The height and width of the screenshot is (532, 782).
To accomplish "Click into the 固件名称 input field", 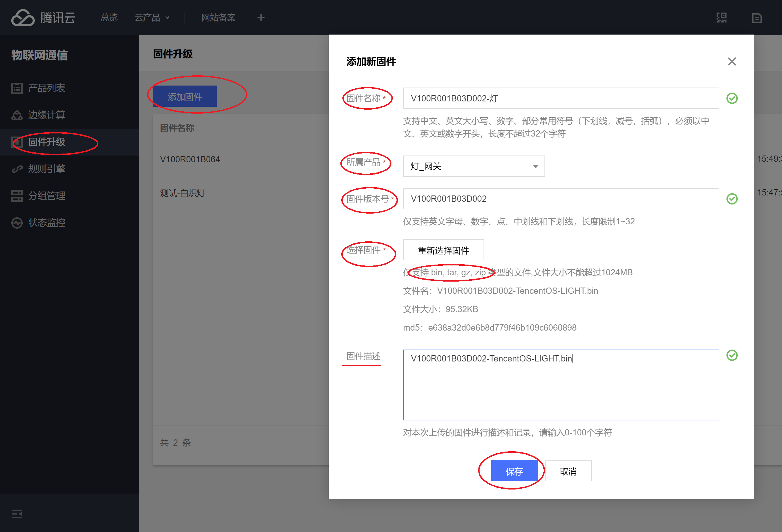I will [561, 98].
